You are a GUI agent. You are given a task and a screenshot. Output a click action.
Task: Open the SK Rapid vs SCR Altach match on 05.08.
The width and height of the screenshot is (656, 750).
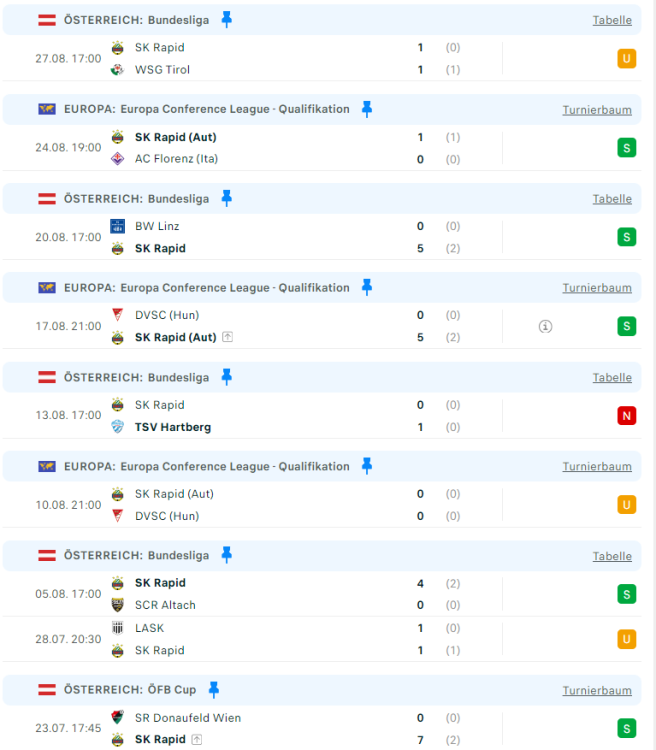coord(300,594)
